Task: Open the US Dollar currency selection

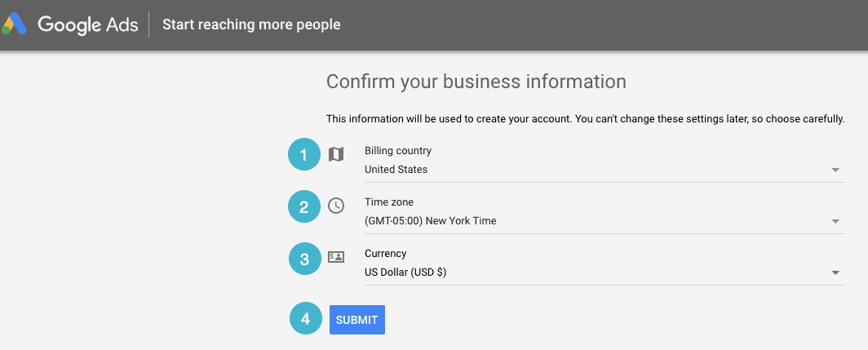Action: tap(405, 272)
